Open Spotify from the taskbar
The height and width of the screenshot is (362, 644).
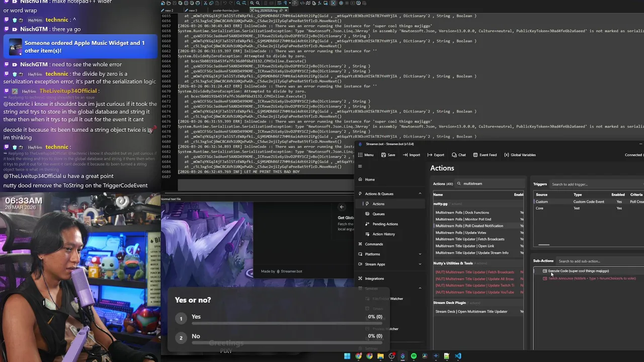pos(414,356)
